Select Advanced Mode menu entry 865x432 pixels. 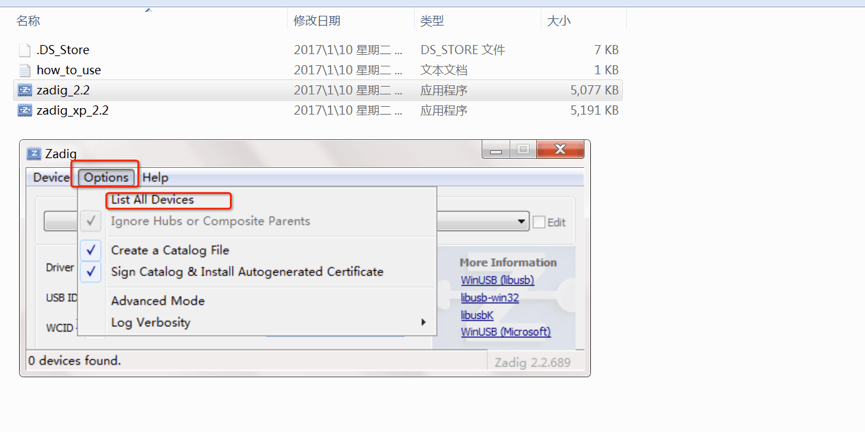tap(158, 301)
